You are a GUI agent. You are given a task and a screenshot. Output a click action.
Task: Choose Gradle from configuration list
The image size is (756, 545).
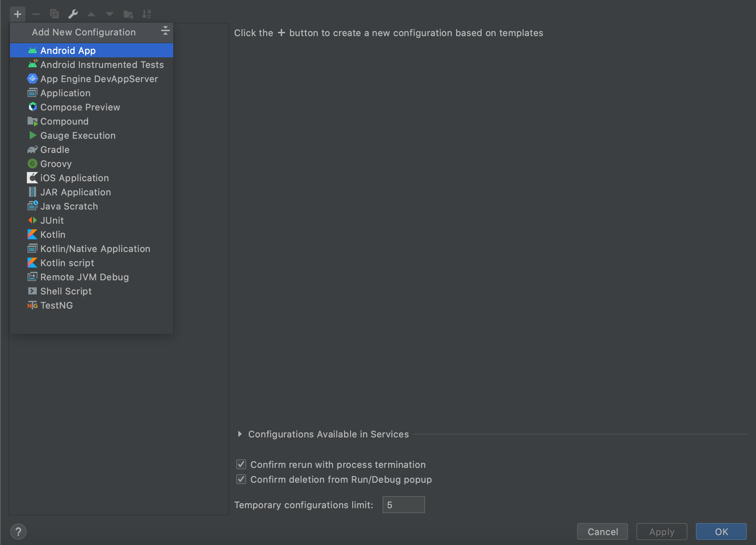(55, 150)
